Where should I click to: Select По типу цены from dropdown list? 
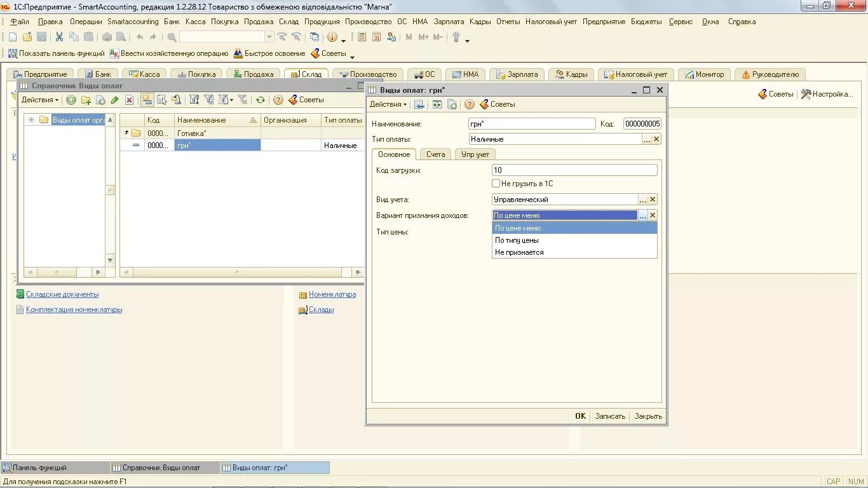pos(574,240)
